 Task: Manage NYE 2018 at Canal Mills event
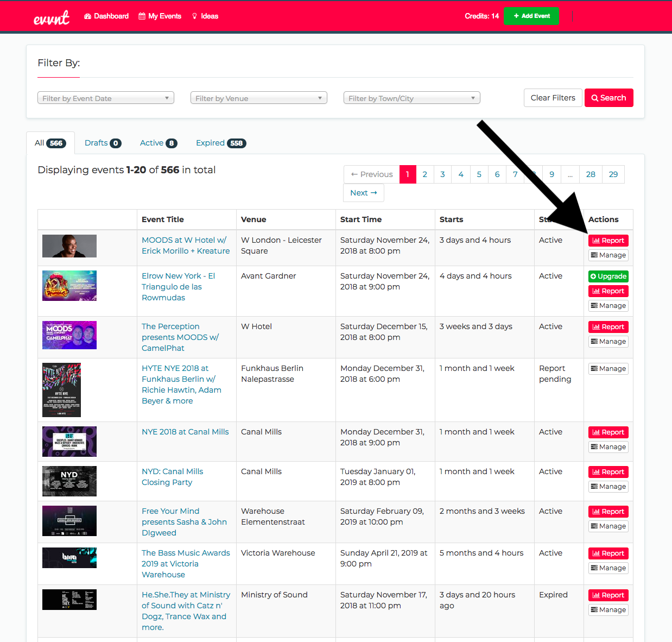coord(608,447)
